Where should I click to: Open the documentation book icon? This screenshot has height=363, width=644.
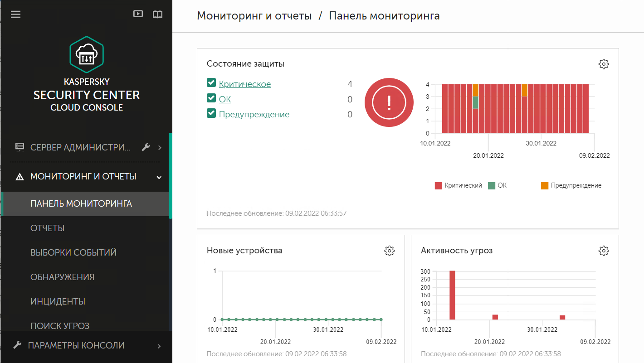pyautogui.click(x=157, y=14)
